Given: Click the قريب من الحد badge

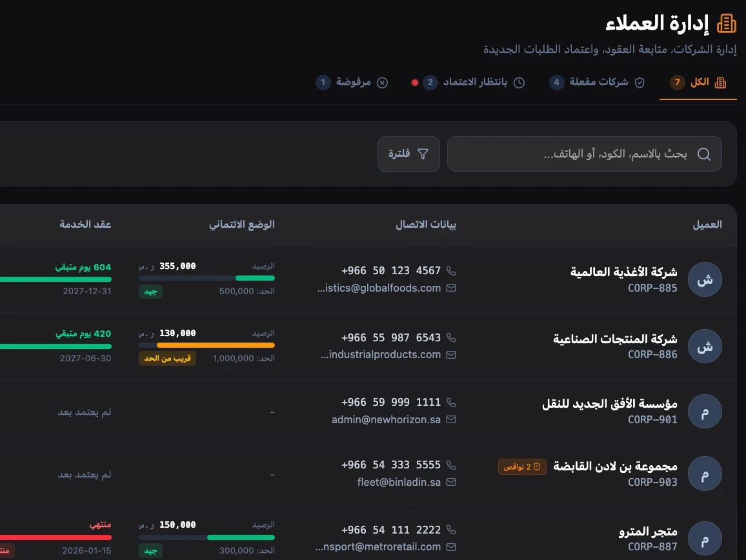Looking at the screenshot, I should [x=167, y=358].
